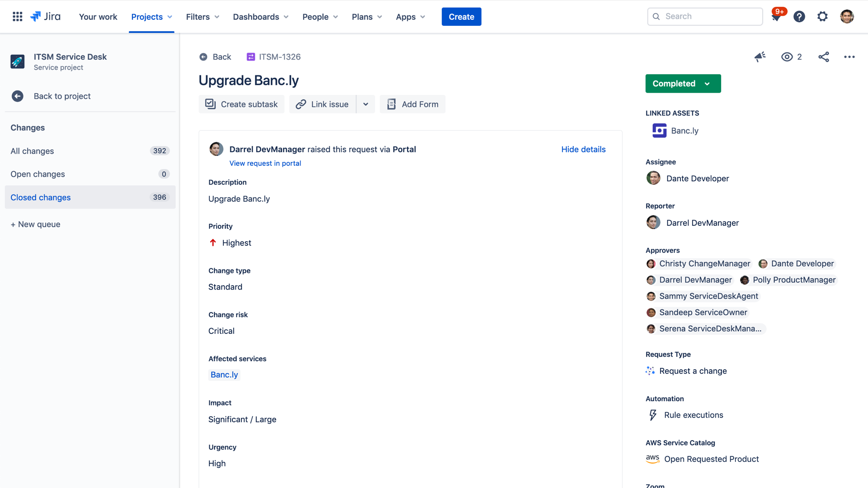The image size is (868, 488).
Task: Open the Apps menu
Action: point(410,17)
